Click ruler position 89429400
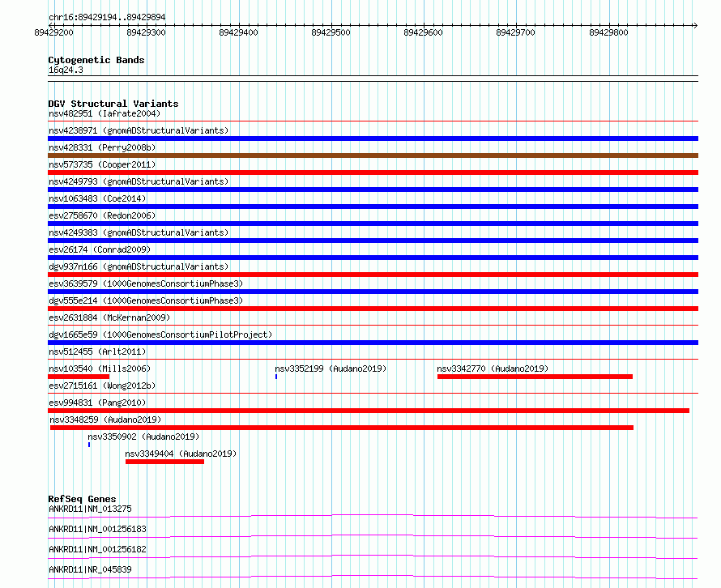The image size is (721, 588). 239,32
